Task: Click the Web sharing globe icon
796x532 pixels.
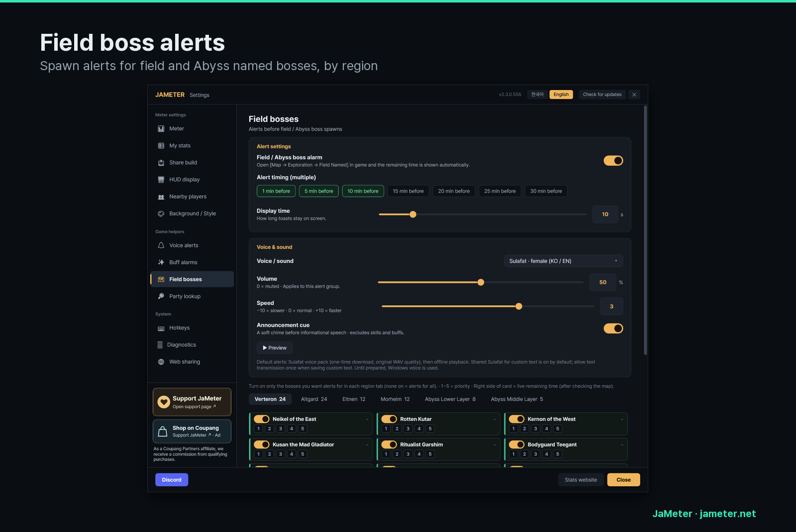Action: (161, 362)
